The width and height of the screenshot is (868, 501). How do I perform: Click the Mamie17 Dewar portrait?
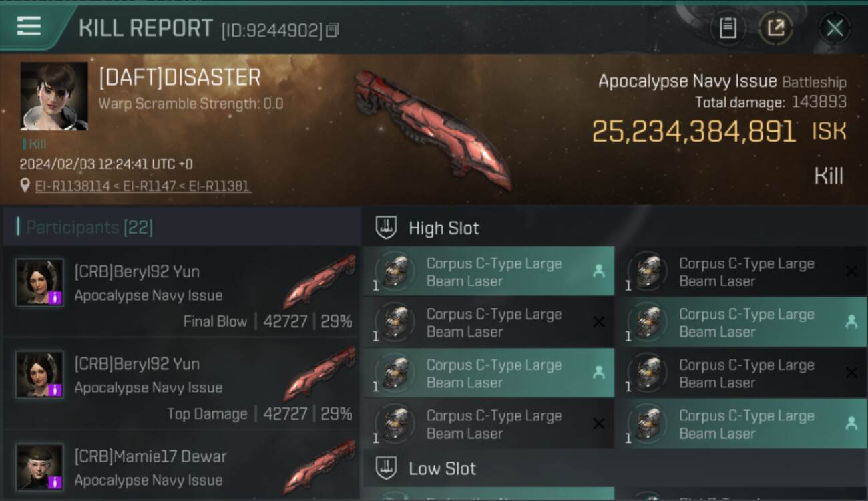click(x=40, y=467)
